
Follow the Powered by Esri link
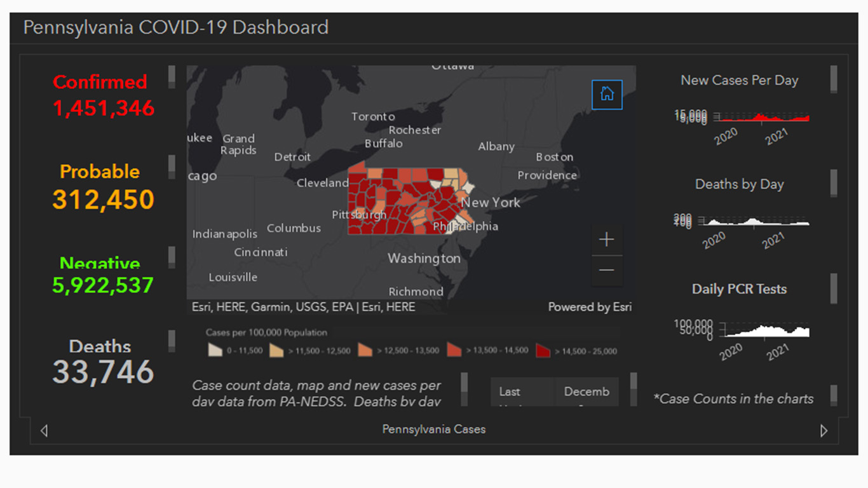[590, 306]
